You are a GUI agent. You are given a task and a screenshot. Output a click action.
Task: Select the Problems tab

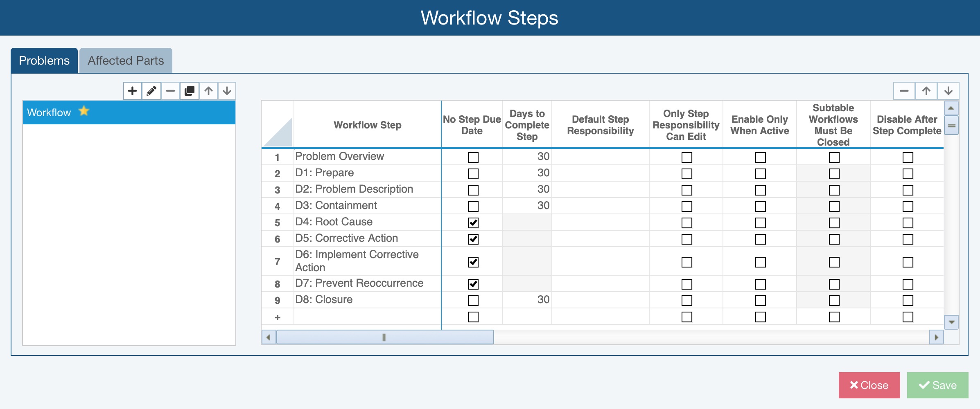pyautogui.click(x=44, y=61)
